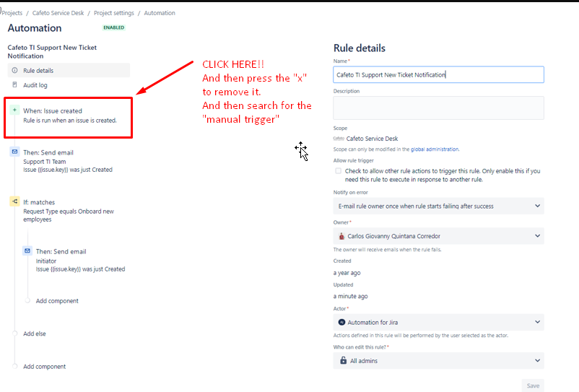The image size is (579, 392).
Task: Select the If: matches Request Type condition
Action: [70, 211]
